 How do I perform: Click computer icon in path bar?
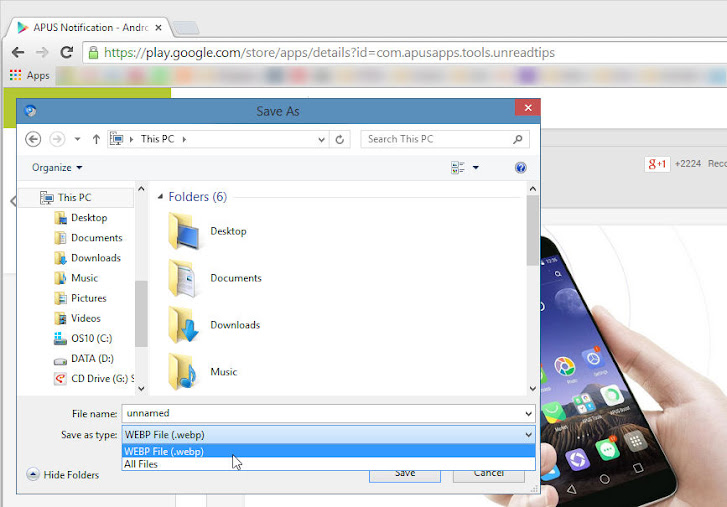click(x=116, y=139)
